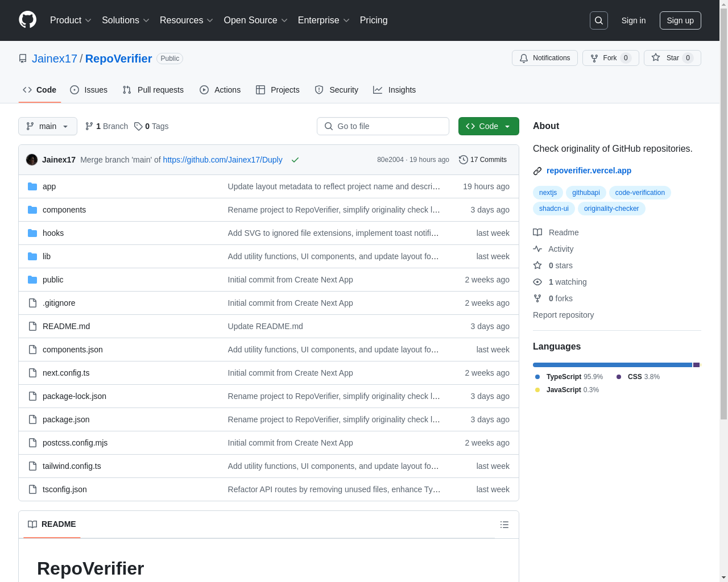Screen dimensions: 728x582
Task: Click the link icon beside repoverifier.vercel.app
Action: click(x=537, y=171)
